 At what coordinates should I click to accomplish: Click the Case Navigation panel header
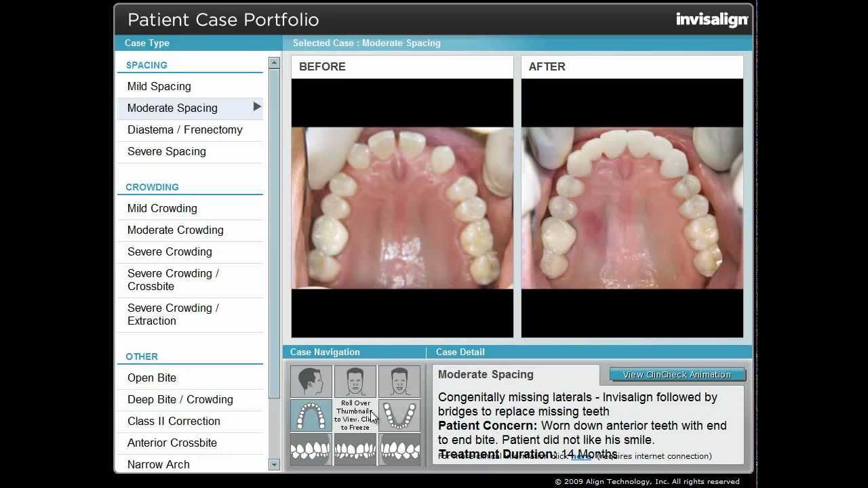(x=325, y=352)
